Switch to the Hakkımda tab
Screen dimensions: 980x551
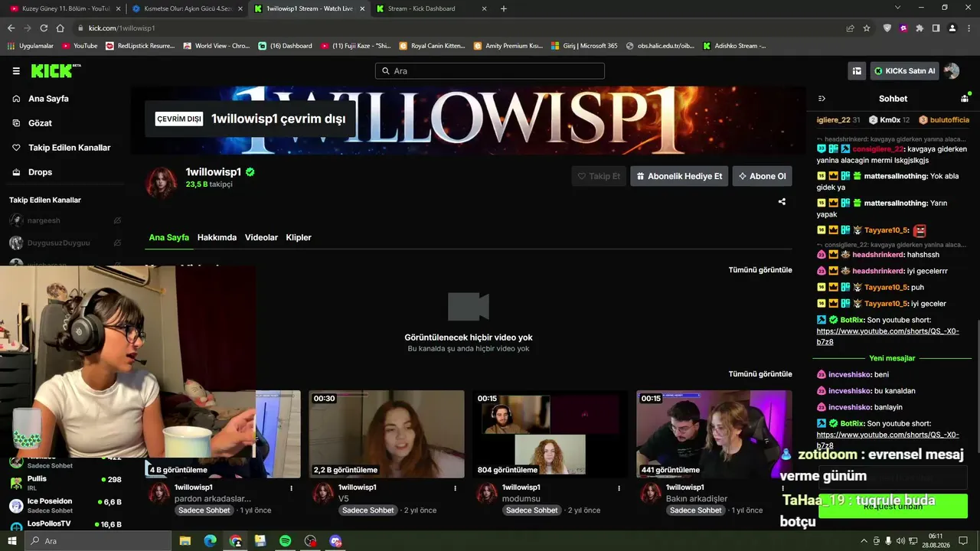(x=217, y=237)
